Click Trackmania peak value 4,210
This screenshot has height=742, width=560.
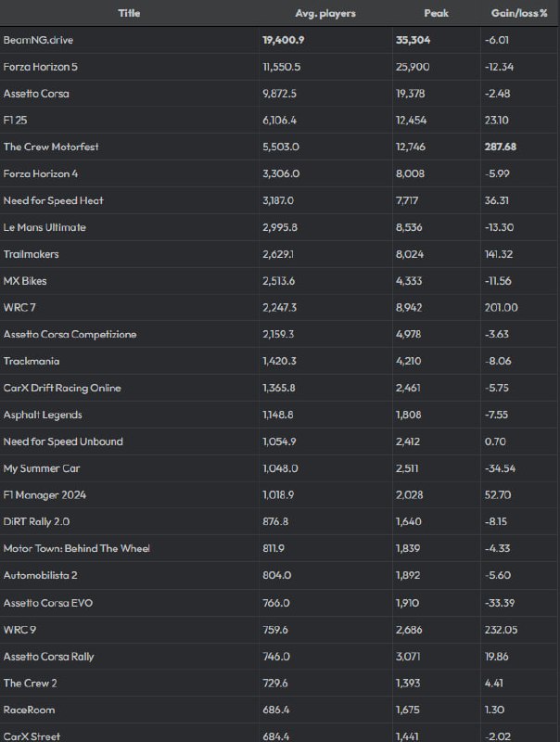[x=408, y=361]
